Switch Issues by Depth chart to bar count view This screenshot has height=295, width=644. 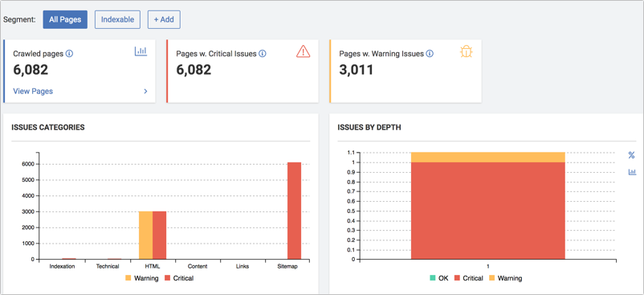[x=632, y=172]
